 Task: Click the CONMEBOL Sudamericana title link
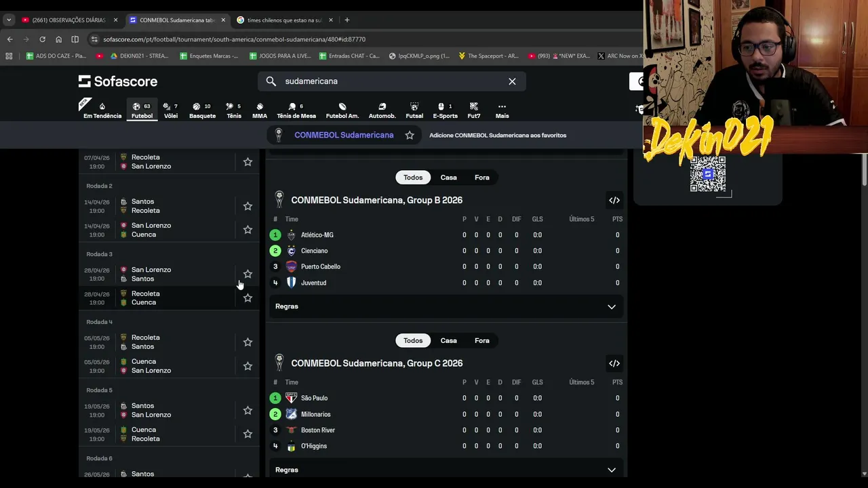pos(344,135)
